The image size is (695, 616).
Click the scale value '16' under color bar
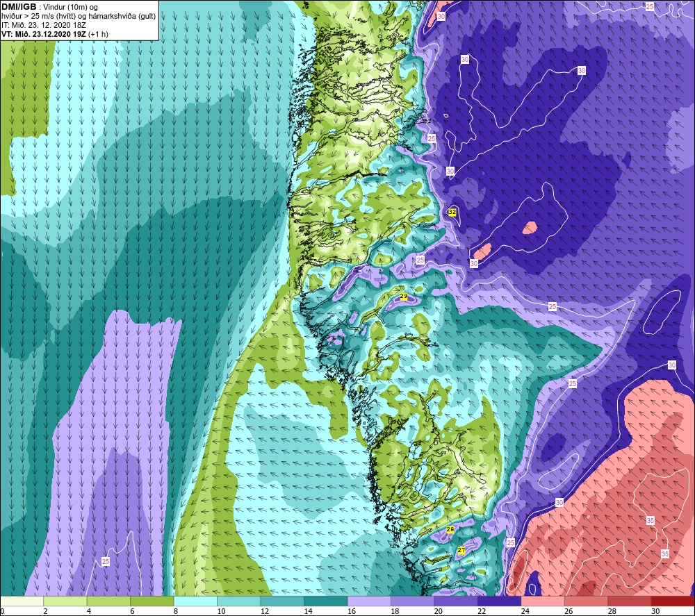pos(352,611)
